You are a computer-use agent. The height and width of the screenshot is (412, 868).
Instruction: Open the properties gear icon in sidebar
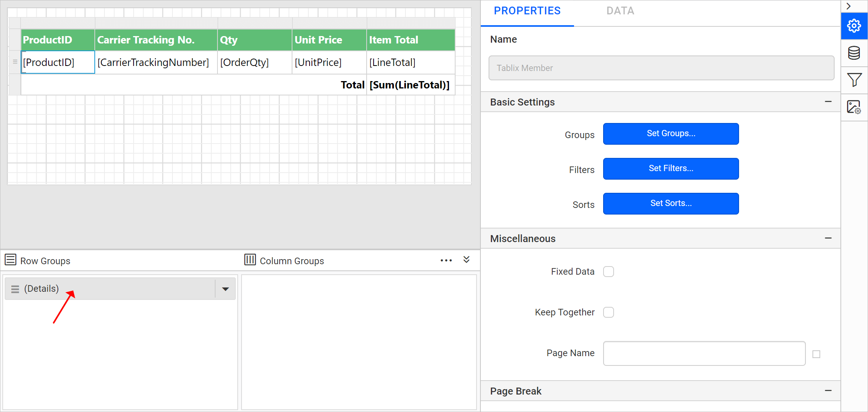[854, 26]
